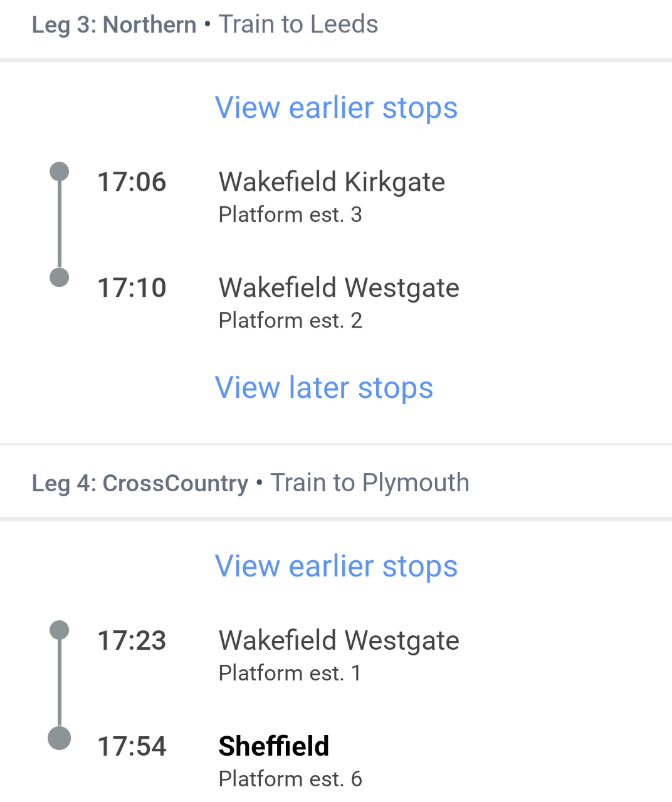This screenshot has width=672, height=802.
Task: Tap the 17:06 departure time
Action: pos(132,182)
